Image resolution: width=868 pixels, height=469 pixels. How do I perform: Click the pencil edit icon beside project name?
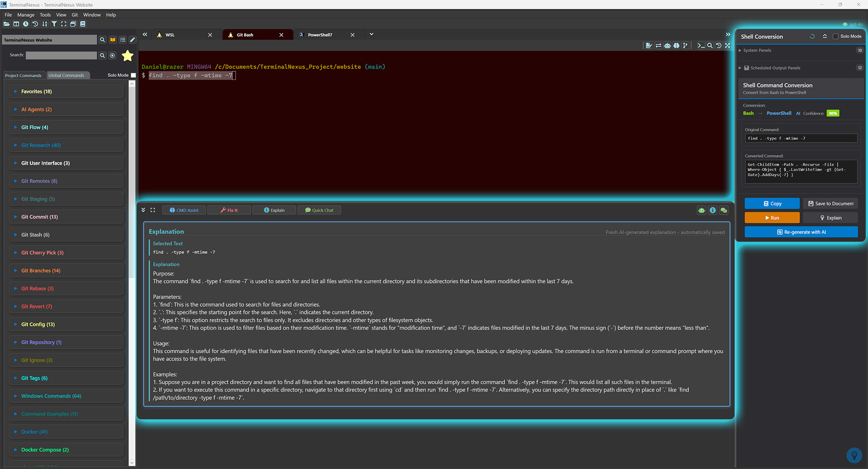[132, 40]
